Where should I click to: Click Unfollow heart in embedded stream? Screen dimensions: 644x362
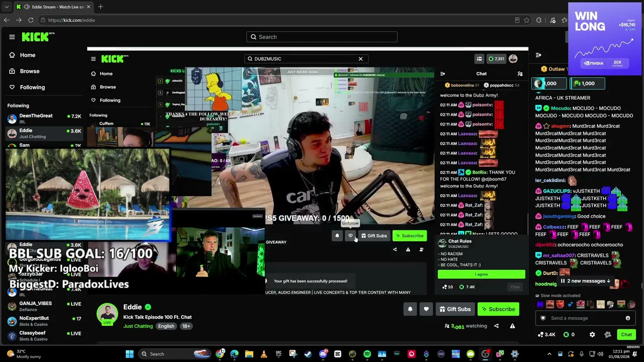coord(351,236)
